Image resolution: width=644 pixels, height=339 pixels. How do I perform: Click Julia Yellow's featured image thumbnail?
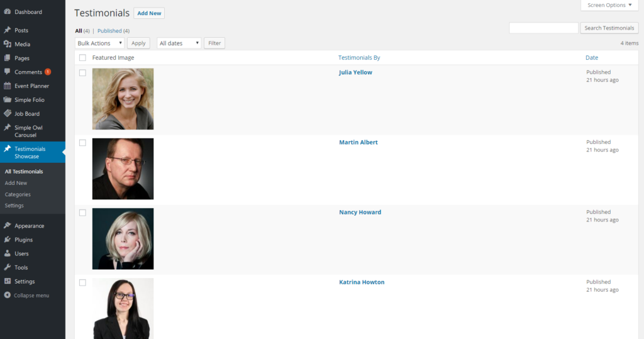(123, 99)
